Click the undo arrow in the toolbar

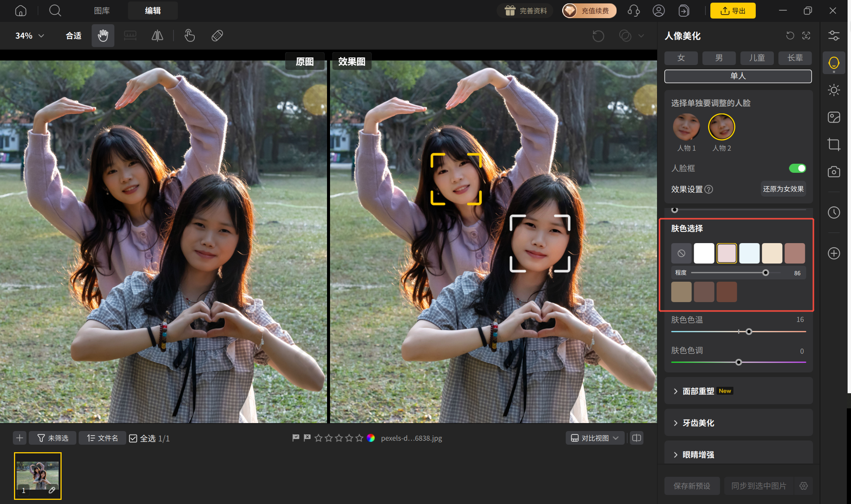tap(598, 36)
